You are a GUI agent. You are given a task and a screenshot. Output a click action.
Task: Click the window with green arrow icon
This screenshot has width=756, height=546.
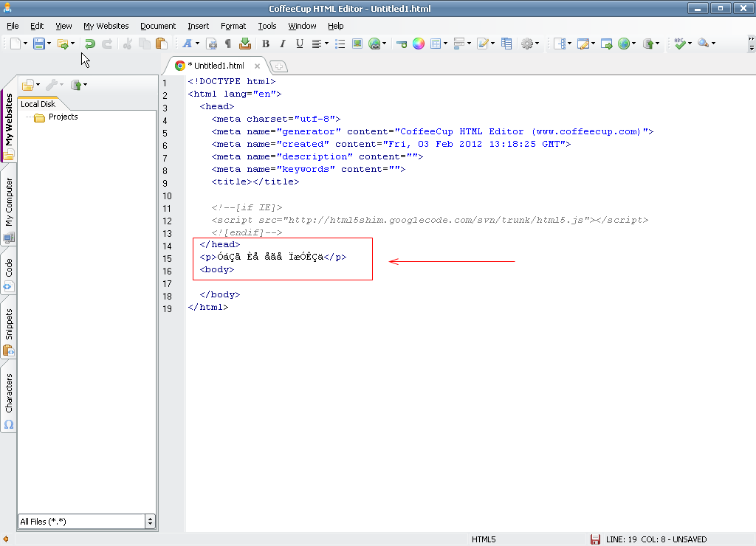[x=607, y=44]
